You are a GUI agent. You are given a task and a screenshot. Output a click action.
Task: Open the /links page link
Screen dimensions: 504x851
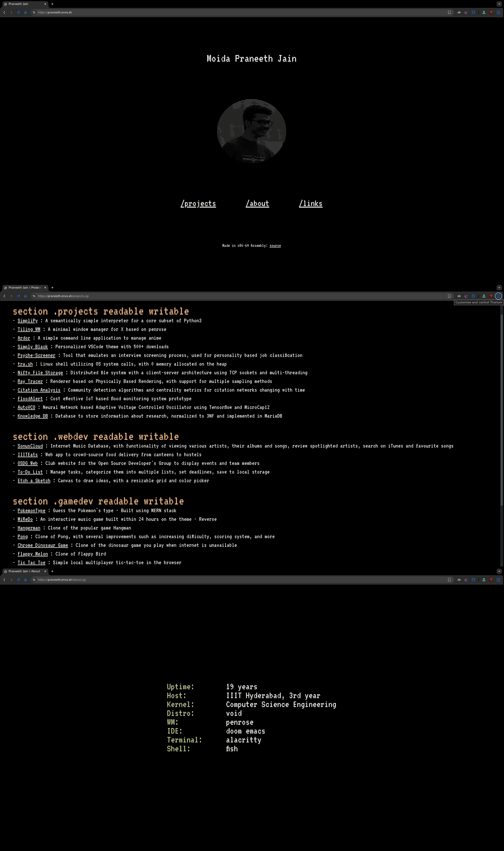click(x=311, y=203)
